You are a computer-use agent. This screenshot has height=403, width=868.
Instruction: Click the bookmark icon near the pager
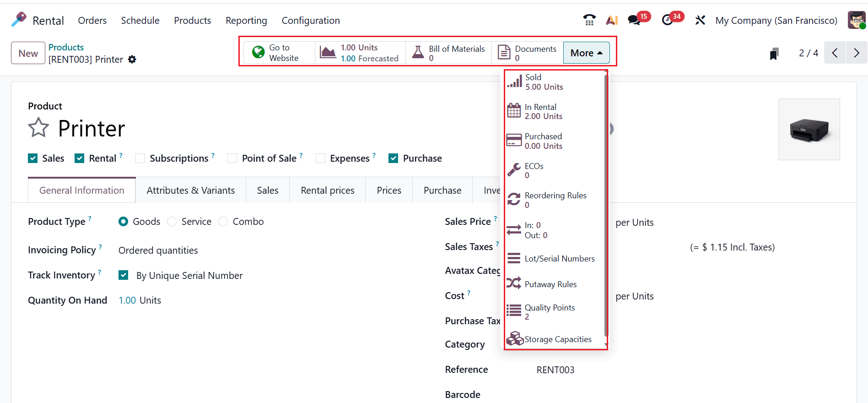click(x=774, y=54)
